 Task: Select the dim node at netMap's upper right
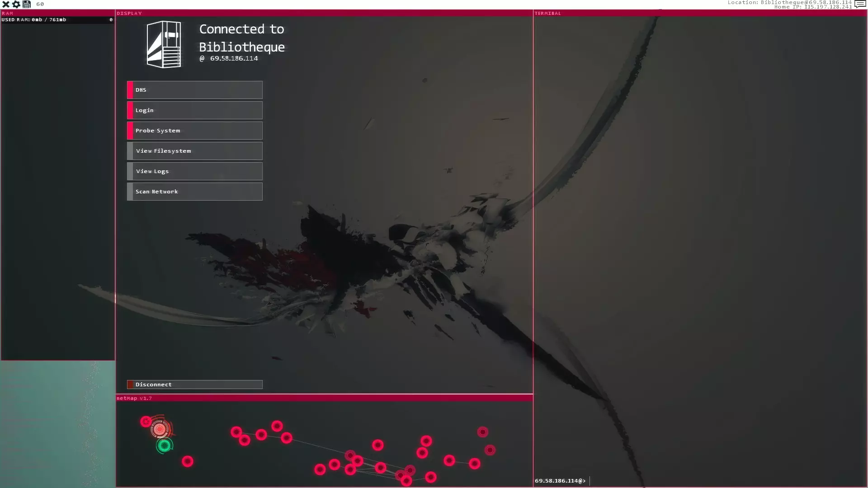pyautogui.click(x=483, y=432)
